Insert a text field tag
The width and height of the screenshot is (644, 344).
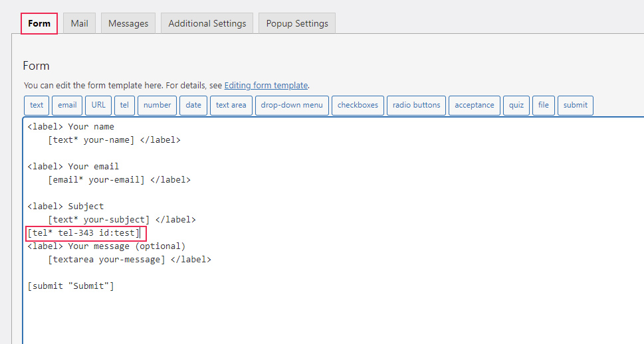click(37, 105)
